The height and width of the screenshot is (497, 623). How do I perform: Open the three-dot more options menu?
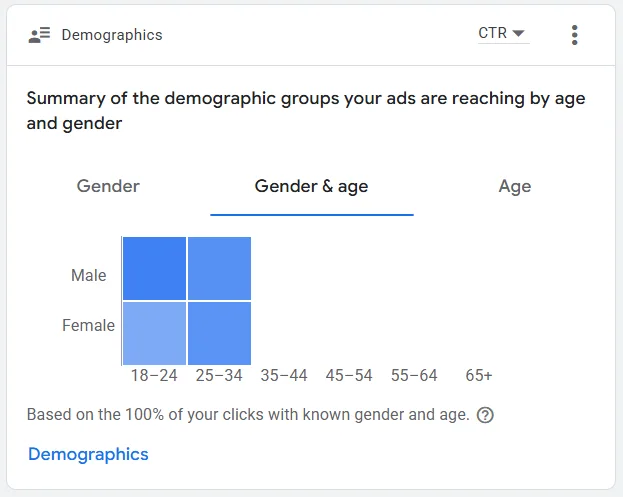574,35
